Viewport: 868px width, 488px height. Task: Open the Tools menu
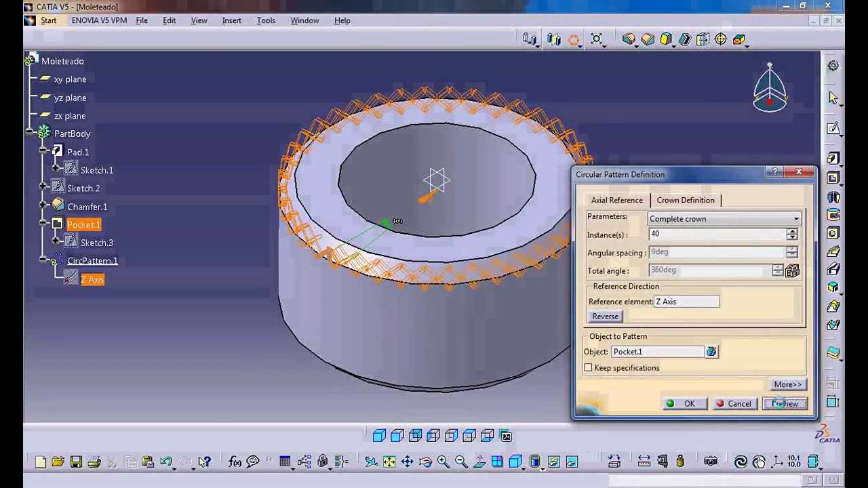266,20
